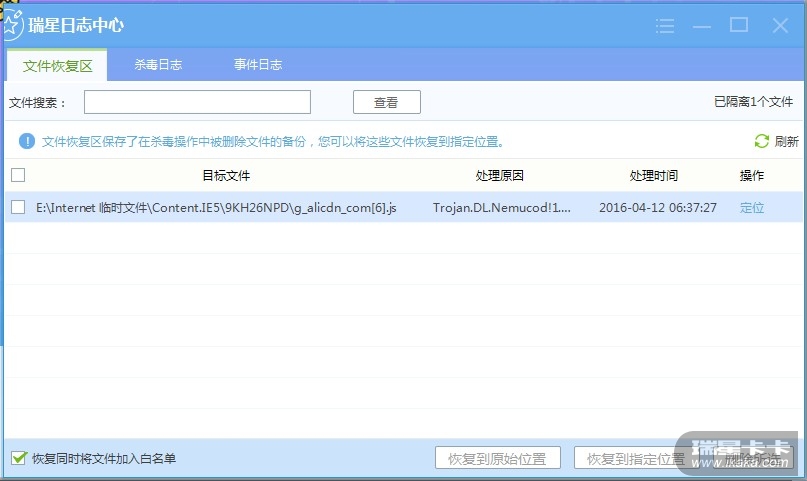Click the 2016-04-12 06:37:27 timestamp
The height and width of the screenshot is (481, 807).
[x=658, y=208]
